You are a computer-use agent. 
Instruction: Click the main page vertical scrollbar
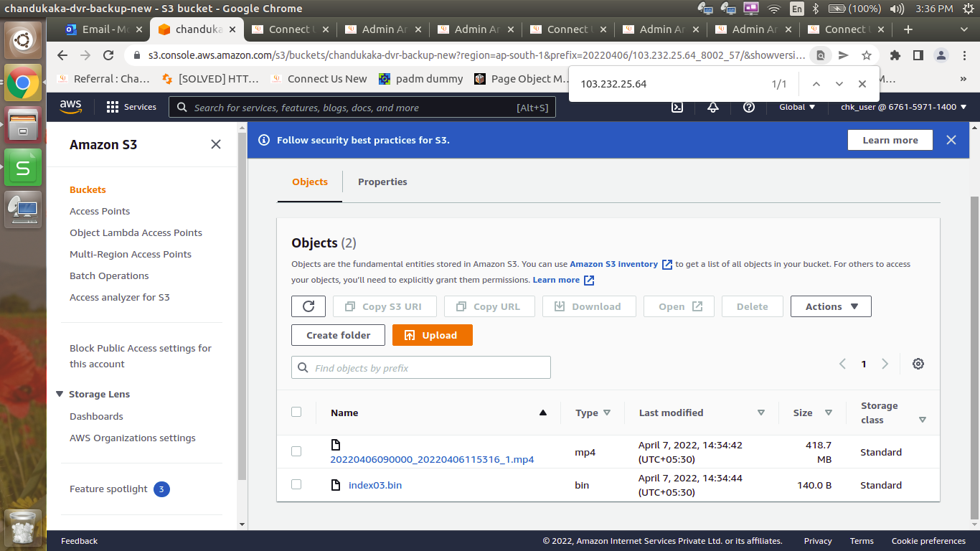(x=974, y=359)
